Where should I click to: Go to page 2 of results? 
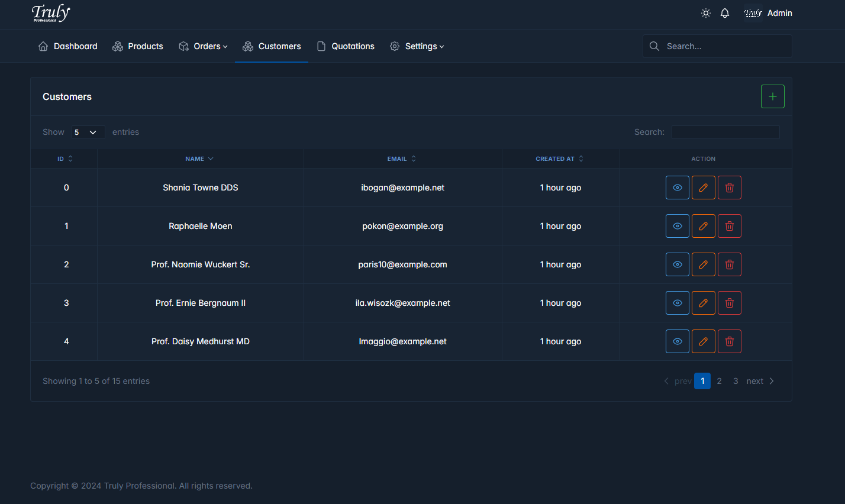pyautogui.click(x=719, y=381)
